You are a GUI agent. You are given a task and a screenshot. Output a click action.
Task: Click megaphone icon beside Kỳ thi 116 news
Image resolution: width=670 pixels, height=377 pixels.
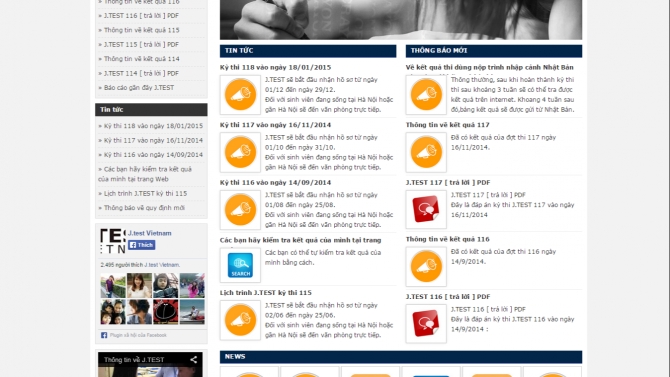point(240,209)
